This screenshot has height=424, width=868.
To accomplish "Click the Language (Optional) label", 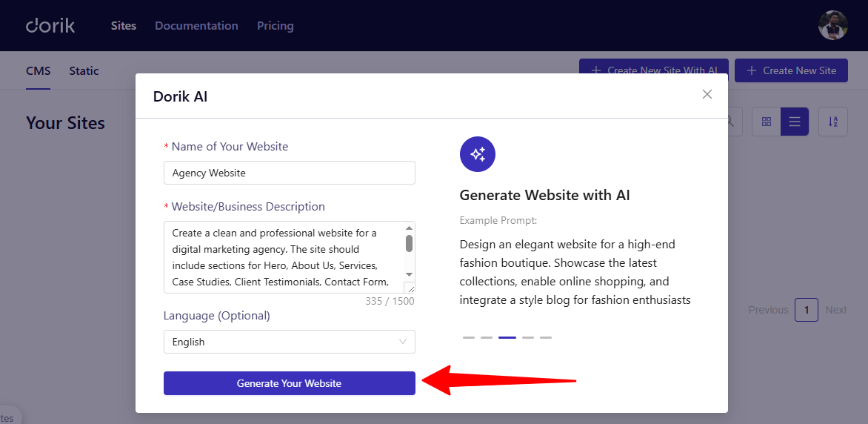I will tap(217, 316).
